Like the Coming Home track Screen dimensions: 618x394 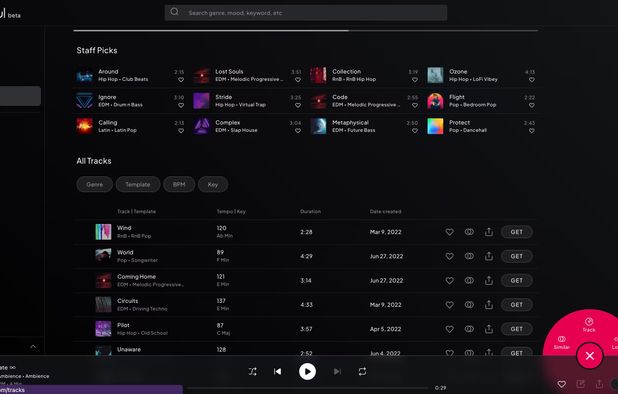coord(449,281)
